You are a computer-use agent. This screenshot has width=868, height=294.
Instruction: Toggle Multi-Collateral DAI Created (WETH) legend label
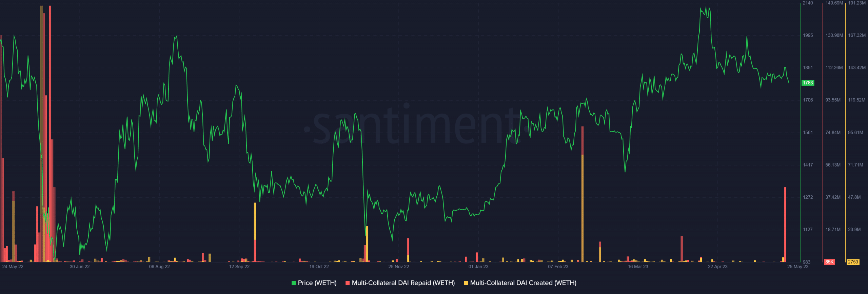[523, 283]
